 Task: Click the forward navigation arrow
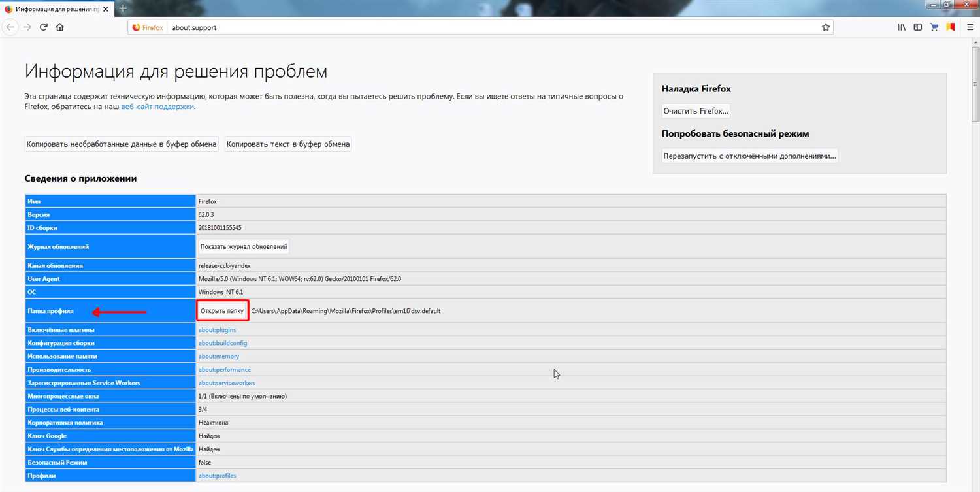(x=27, y=27)
